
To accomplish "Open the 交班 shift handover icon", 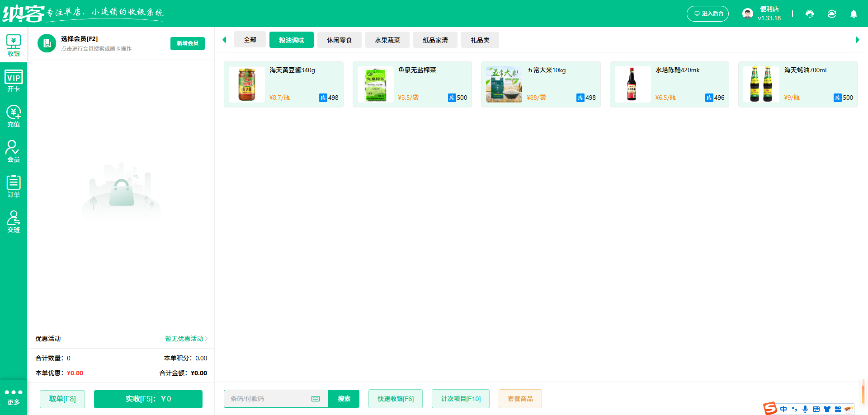I will (x=14, y=221).
